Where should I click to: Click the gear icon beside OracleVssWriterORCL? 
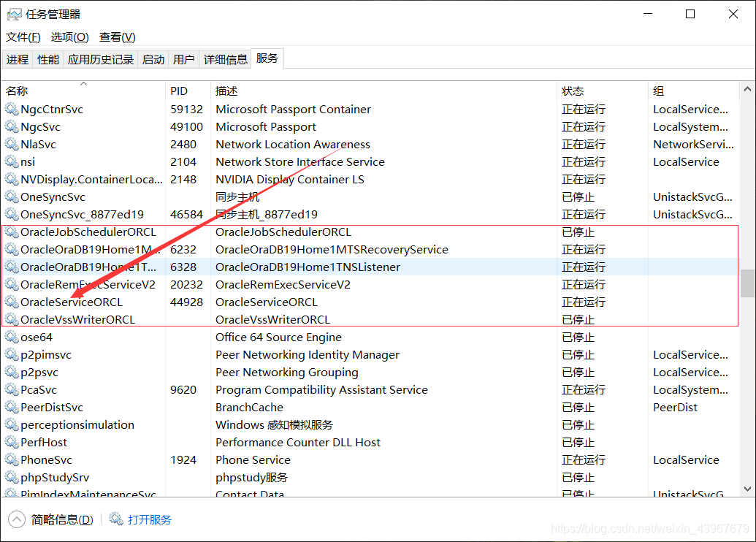pos(12,320)
